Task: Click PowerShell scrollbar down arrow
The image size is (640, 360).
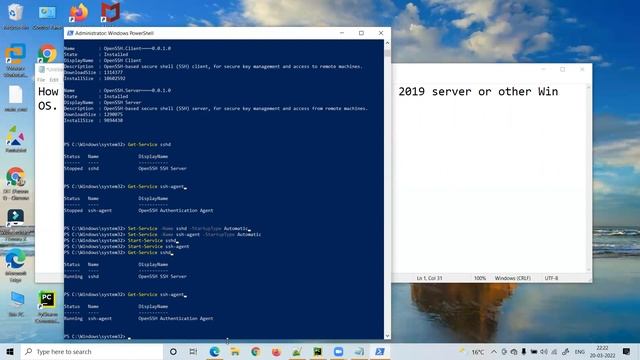Action: tap(387, 336)
